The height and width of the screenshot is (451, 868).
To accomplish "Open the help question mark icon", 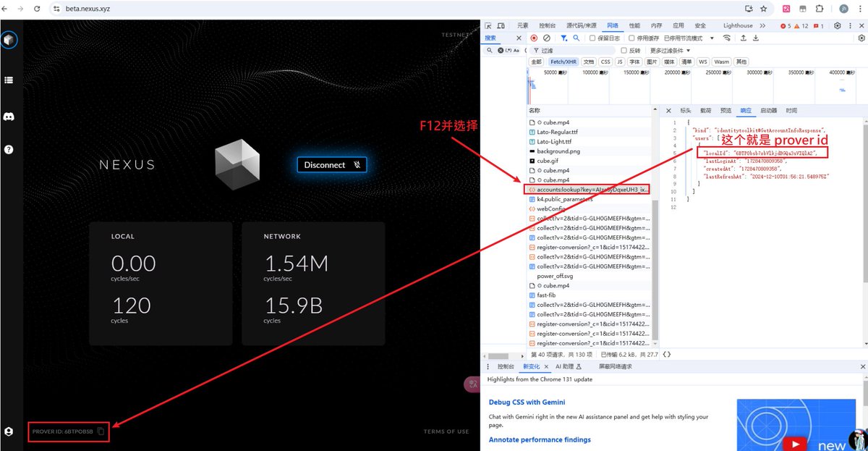I will (9, 150).
